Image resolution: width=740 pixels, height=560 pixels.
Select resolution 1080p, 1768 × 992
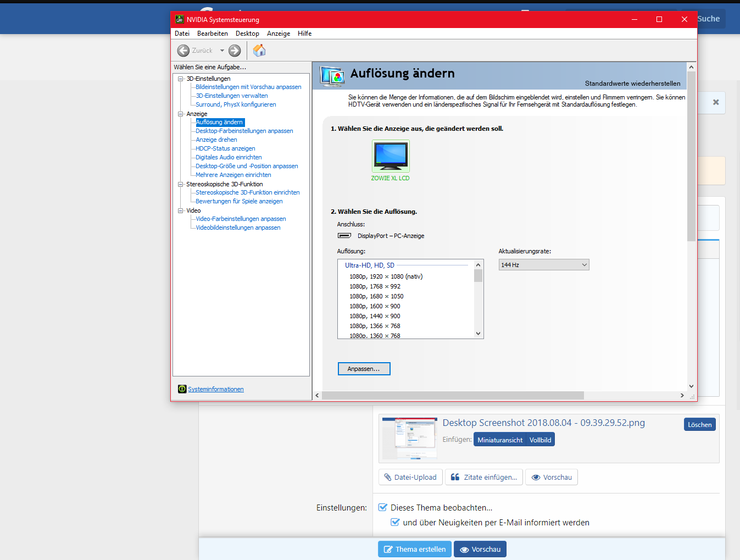[375, 286]
